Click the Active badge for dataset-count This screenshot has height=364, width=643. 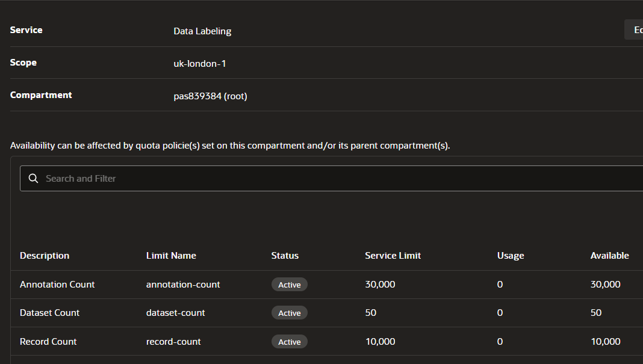tap(289, 313)
